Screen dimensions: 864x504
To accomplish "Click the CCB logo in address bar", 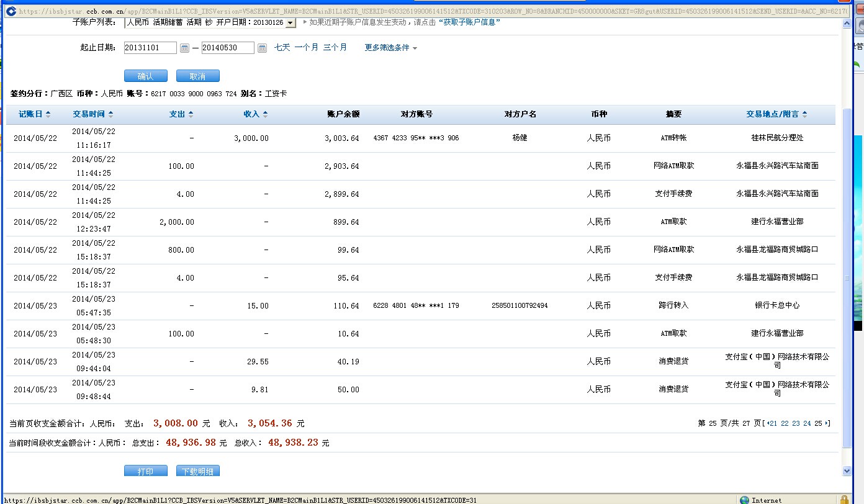I will (x=11, y=11).
